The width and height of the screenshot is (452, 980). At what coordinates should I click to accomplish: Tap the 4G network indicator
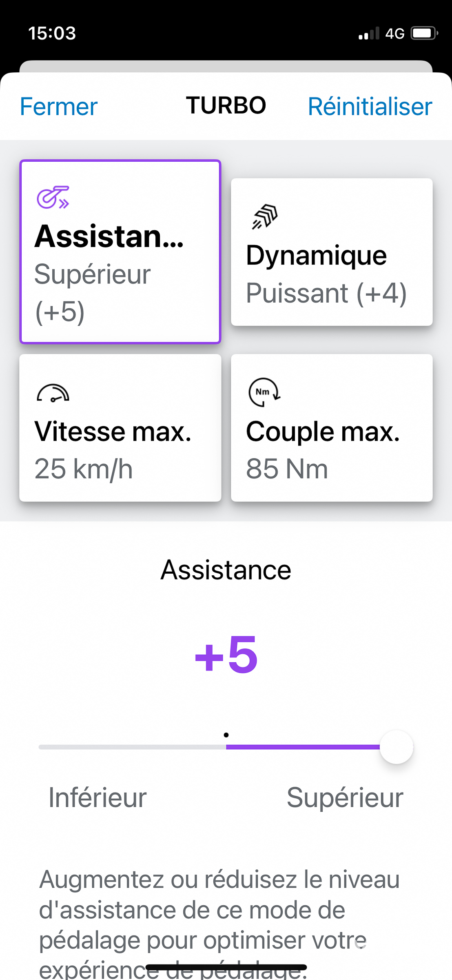395,33
